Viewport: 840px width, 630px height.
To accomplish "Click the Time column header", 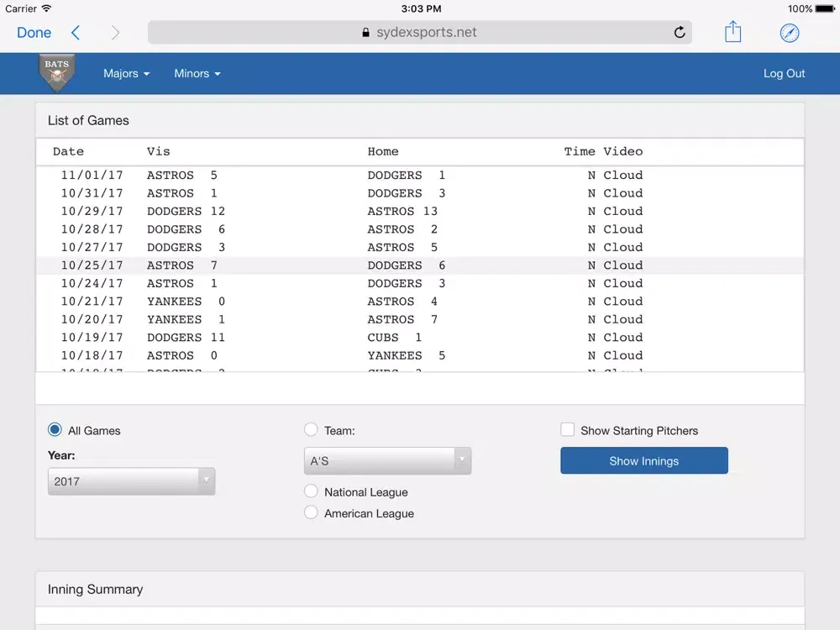I will [579, 151].
